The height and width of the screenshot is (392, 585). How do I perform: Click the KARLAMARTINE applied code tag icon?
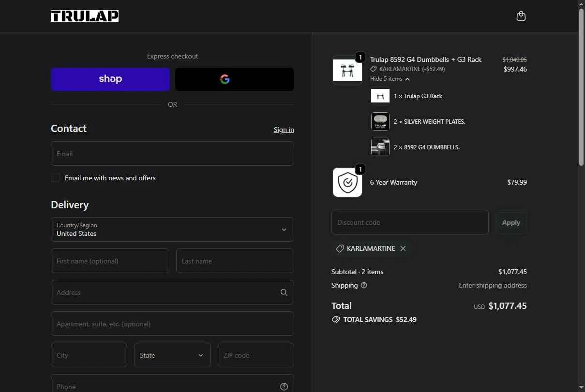click(340, 248)
